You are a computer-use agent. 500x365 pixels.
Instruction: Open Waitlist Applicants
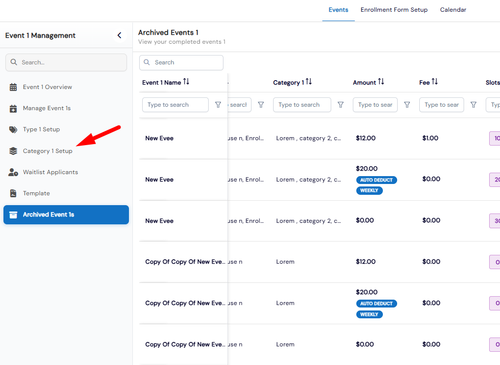[x=50, y=172]
